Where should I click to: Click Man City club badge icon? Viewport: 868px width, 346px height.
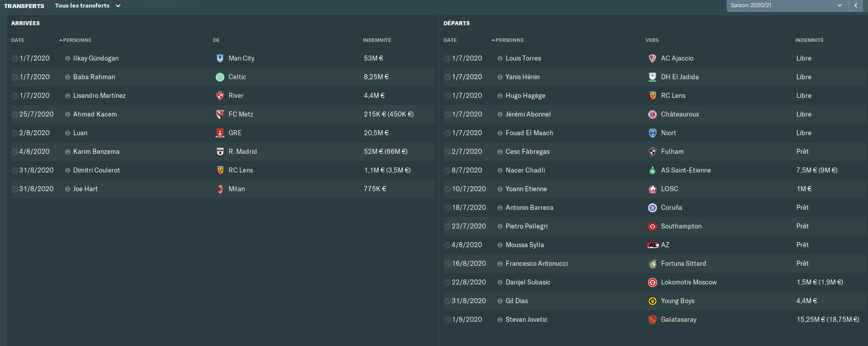click(220, 59)
